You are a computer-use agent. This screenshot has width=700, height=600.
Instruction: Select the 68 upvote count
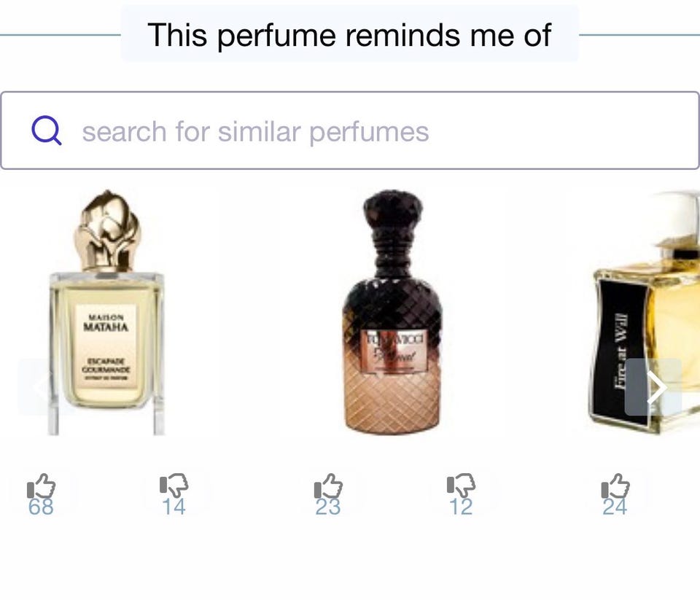pos(41,507)
